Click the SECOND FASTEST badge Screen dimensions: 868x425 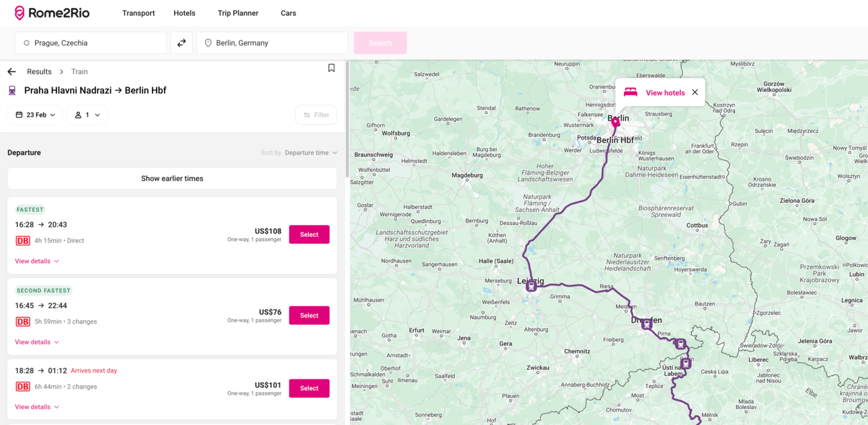point(44,291)
